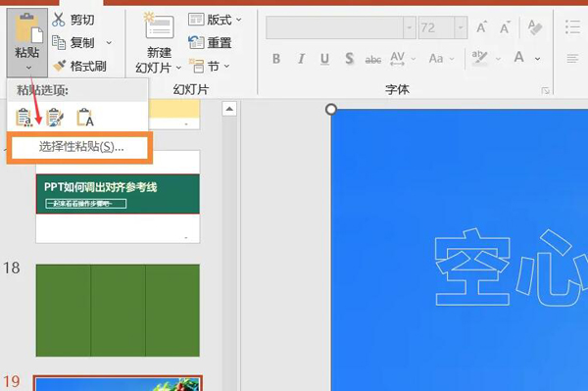
Task: Click the Reset (重置) slide icon
Action: [196, 42]
